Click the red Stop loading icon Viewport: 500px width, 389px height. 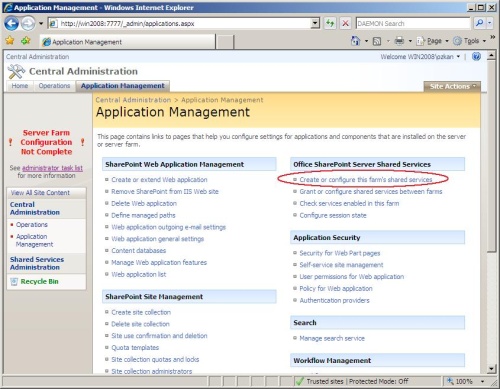pos(346,23)
